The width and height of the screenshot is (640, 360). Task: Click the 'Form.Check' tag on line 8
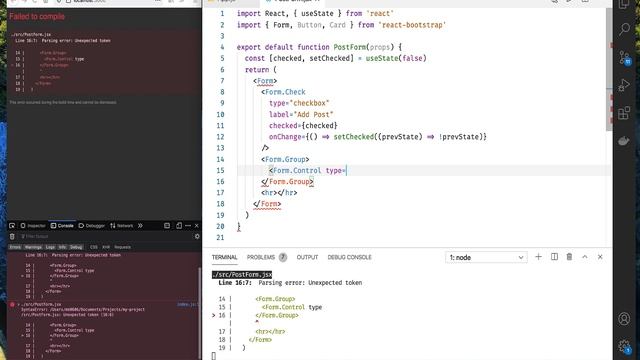[285, 92]
